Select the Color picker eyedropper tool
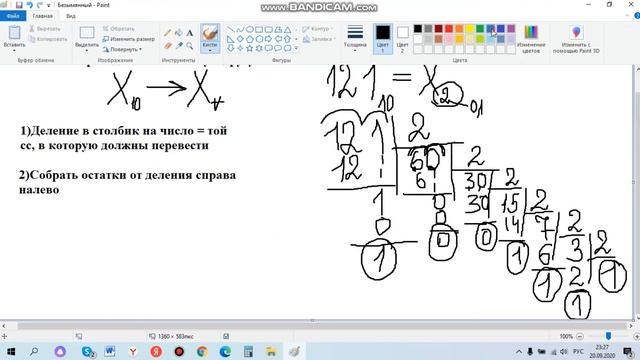 (179, 46)
